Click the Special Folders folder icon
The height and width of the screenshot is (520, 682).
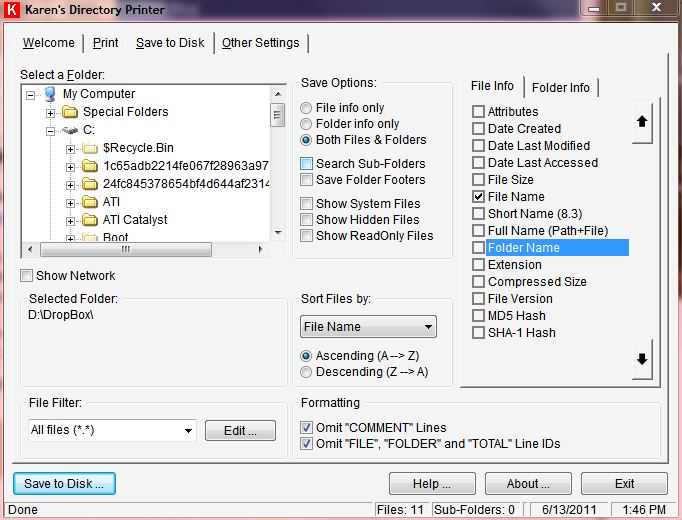point(70,112)
